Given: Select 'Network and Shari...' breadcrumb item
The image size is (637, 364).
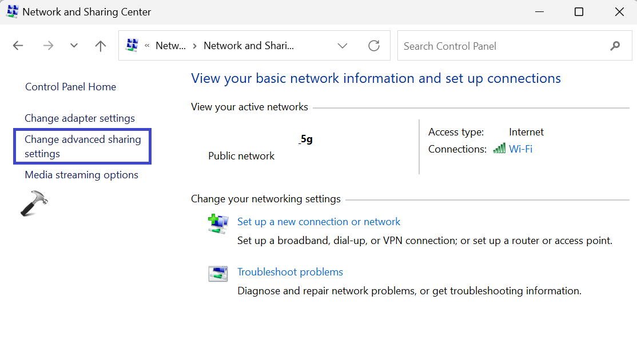Looking at the screenshot, I should point(249,46).
